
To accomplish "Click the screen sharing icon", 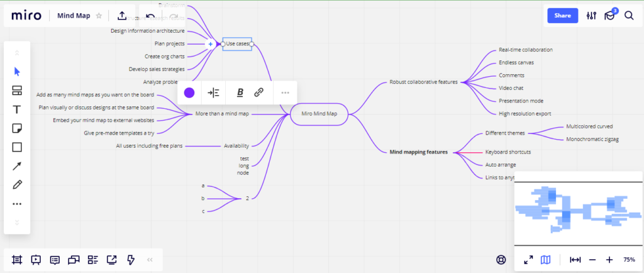I will [x=112, y=259].
